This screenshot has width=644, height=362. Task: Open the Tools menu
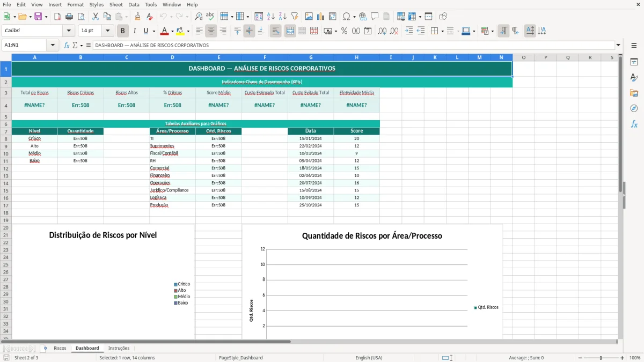tap(151, 4)
